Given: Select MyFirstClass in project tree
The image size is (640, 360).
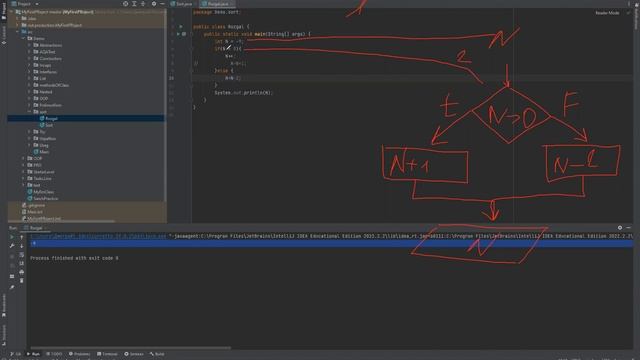Looking at the screenshot, I should [40, 192].
